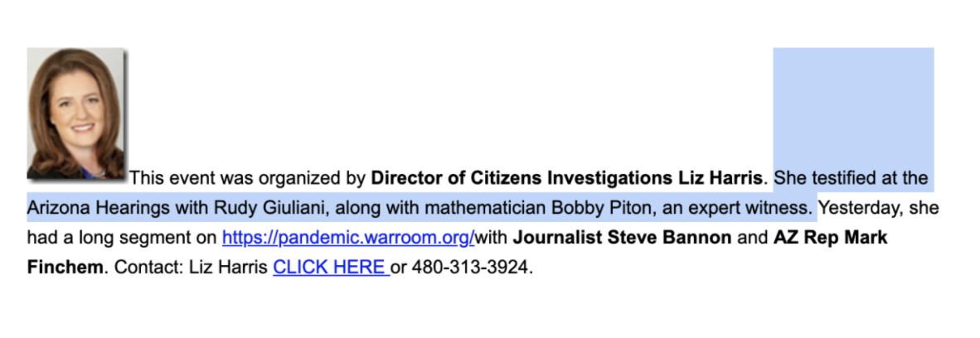Click the bold name Journalist Steve Bannon
Screen dimensions: 980x338
point(622,239)
